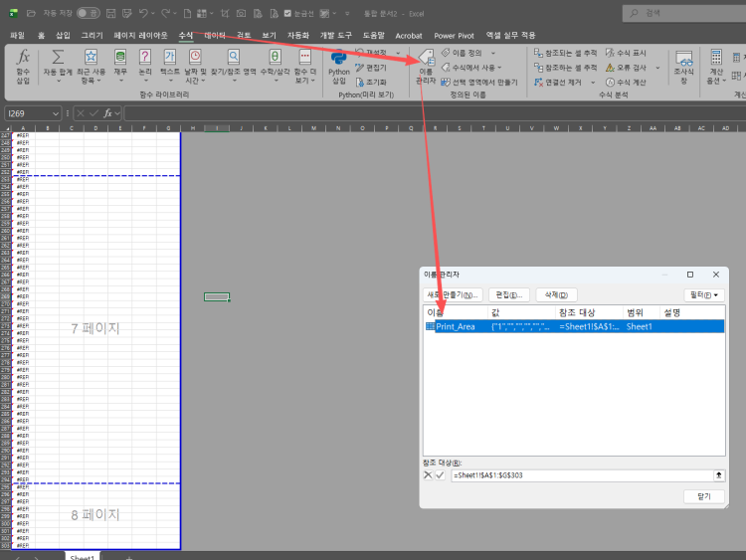Expand the 이름 정의 dropdown
This screenshot has height=560, width=746.
click(493, 53)
